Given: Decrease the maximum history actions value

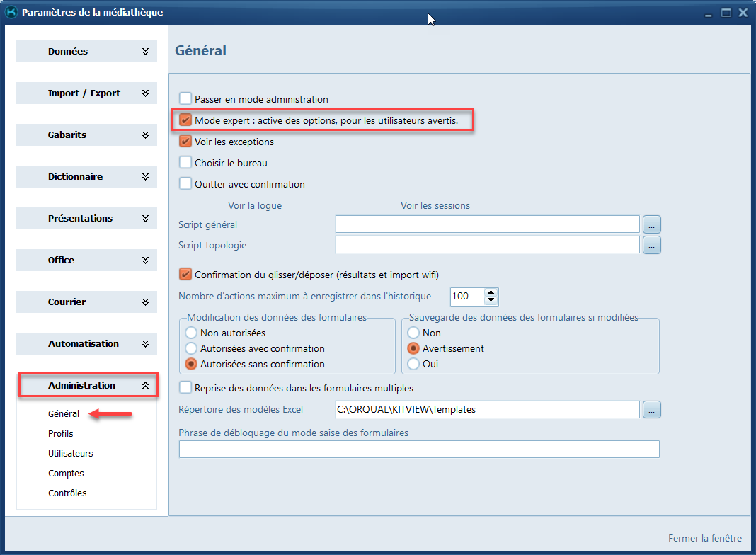Looking at the screenshot, I should point(491,300).
